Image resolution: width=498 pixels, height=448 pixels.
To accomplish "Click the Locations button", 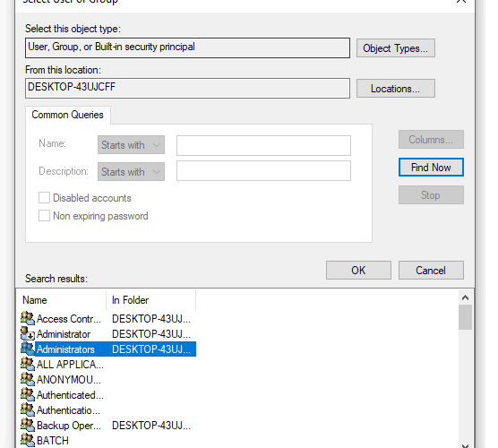I will point(395,89).
